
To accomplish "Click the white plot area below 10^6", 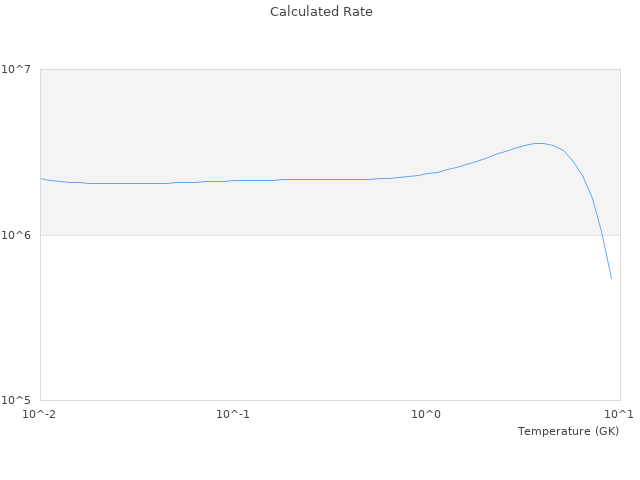I will coord(300,320).
